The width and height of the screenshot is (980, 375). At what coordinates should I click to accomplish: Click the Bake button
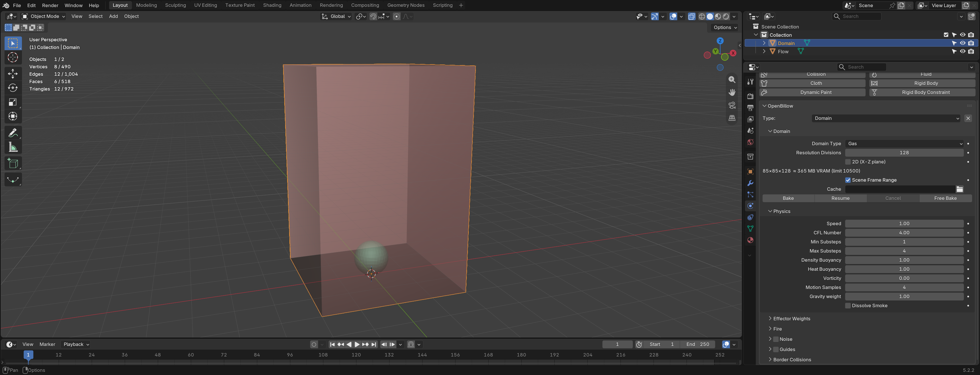coord(788,198)
